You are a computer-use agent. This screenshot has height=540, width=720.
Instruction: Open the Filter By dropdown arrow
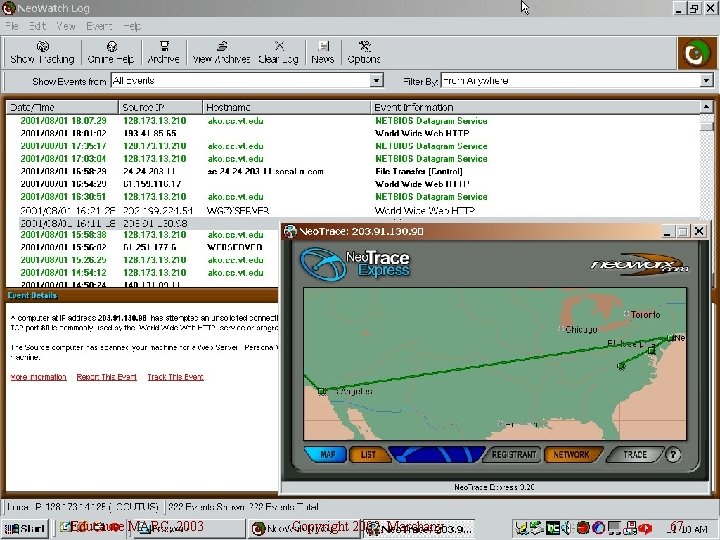(x=706, y=81)
